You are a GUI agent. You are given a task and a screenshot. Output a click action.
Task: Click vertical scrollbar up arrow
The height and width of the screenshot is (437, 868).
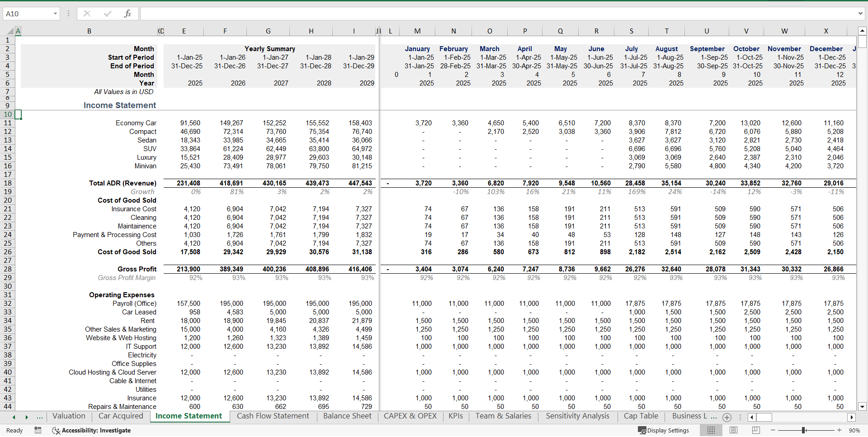(862, 31)
